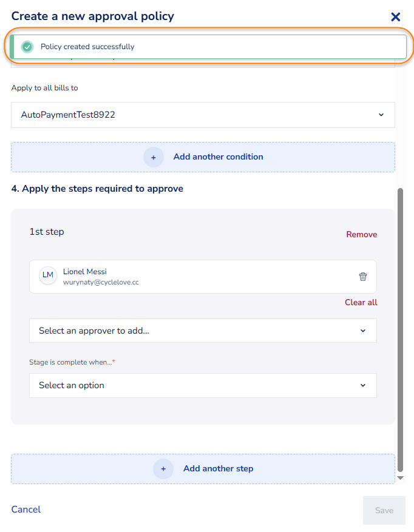Screen dimensions: 414x532
Task: Click the 1st step heading
Action: (47, 232)
